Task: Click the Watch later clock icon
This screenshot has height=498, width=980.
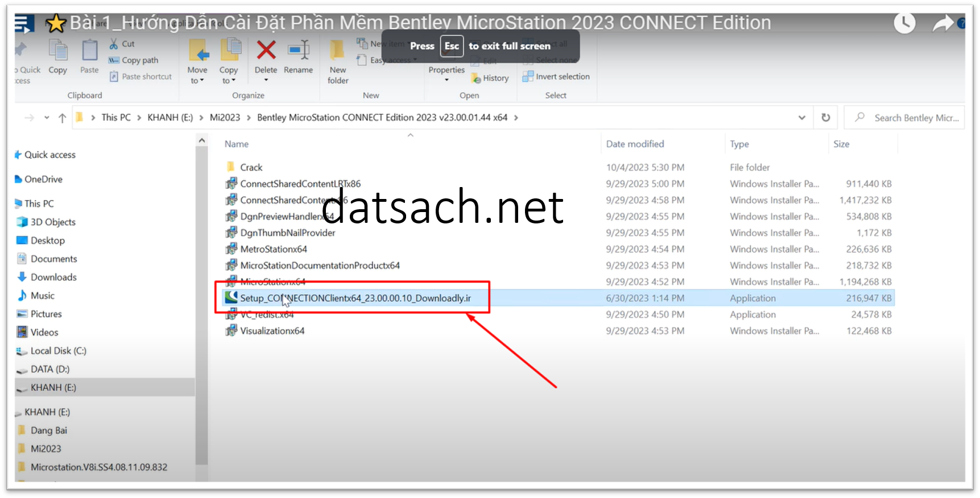Action: 904,23
